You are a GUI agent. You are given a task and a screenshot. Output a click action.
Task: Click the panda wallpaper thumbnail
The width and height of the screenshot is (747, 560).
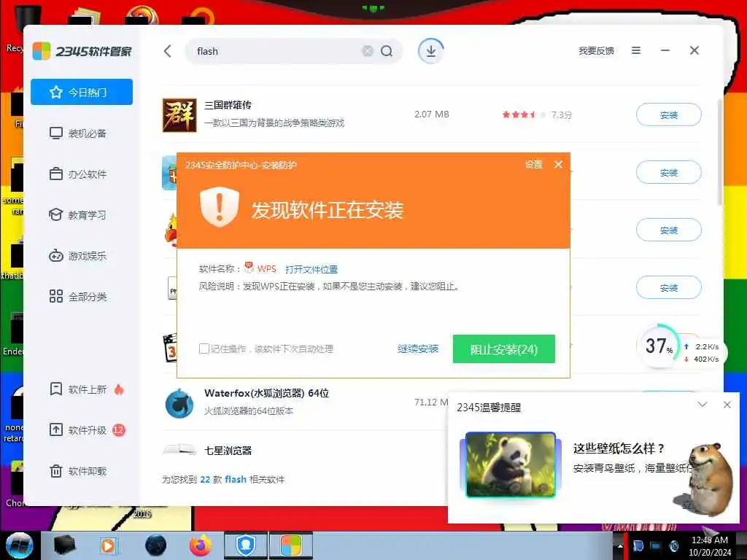click(510, 464)
